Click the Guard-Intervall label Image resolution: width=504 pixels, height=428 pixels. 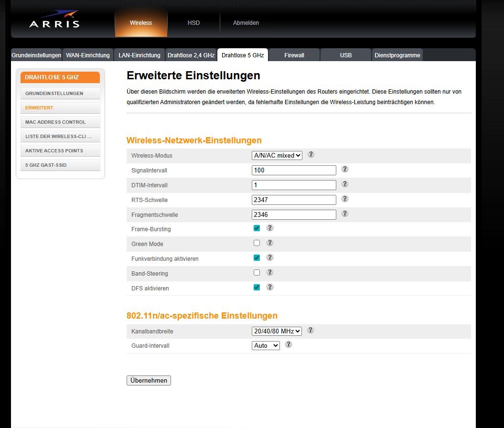pos(150,346)
